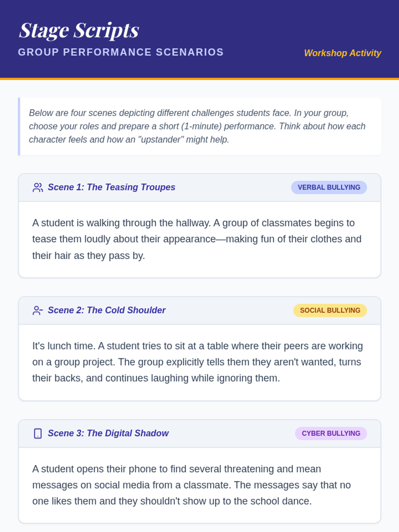This screenshot has height=532, width=399.
Task: Click the phone icon beside Scene 3
Action: 38,434
